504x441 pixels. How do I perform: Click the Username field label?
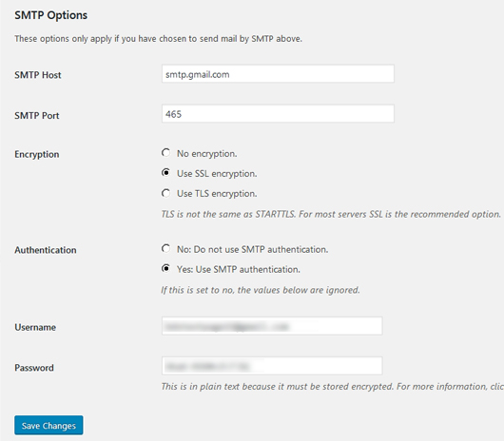[35, 327]
